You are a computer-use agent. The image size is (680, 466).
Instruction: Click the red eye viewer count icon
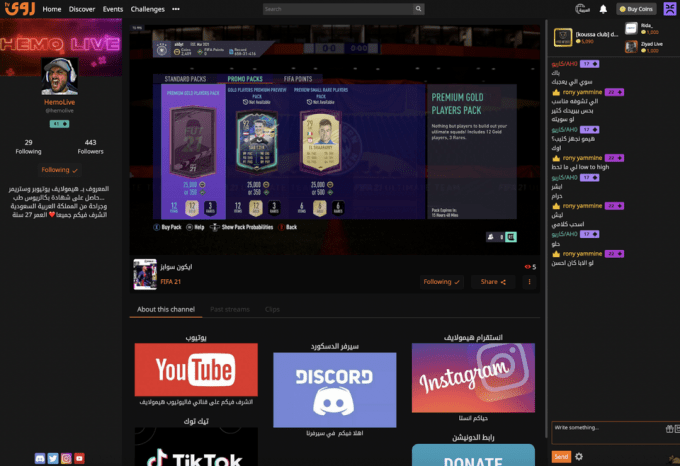(527, 267)
